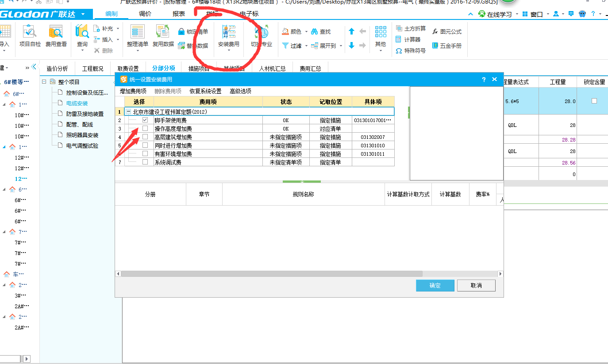
Task: Open the 补充 dropdown arrow
Action: click(118, 29)
